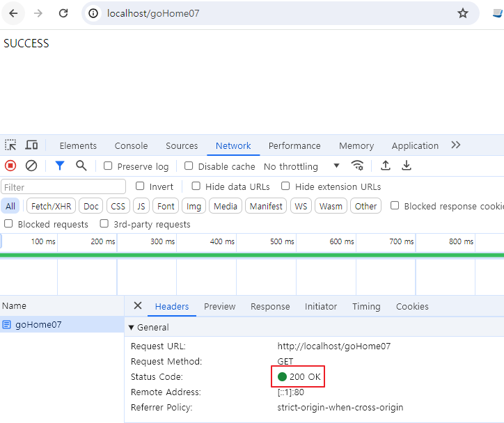Enable the Preserve log checkbox
Screen dimensions: 504x423
coord(108,166)
